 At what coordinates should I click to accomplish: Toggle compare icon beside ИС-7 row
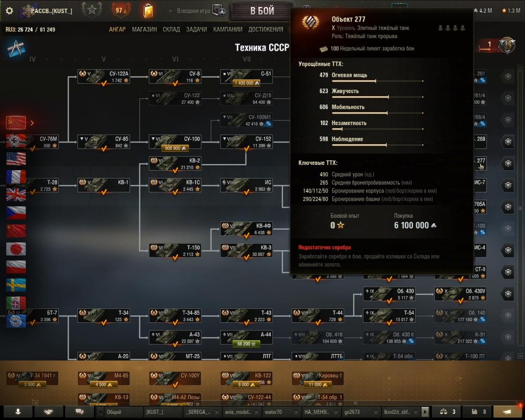pos(508,185)
